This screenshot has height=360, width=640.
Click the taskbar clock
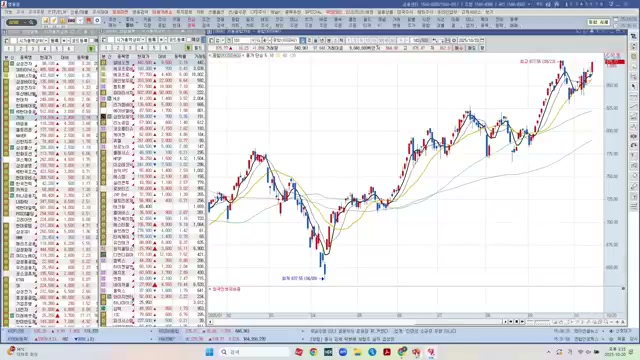coord(616,352)
